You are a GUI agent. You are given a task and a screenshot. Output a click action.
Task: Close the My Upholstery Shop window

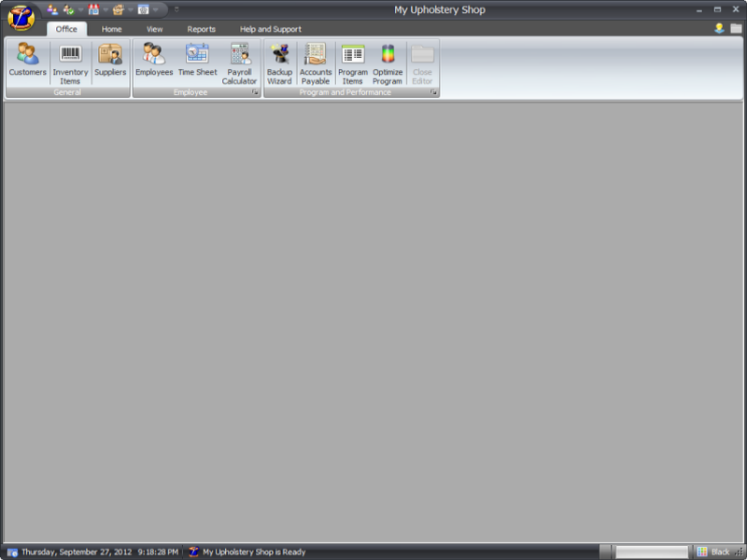pos(736,9)
